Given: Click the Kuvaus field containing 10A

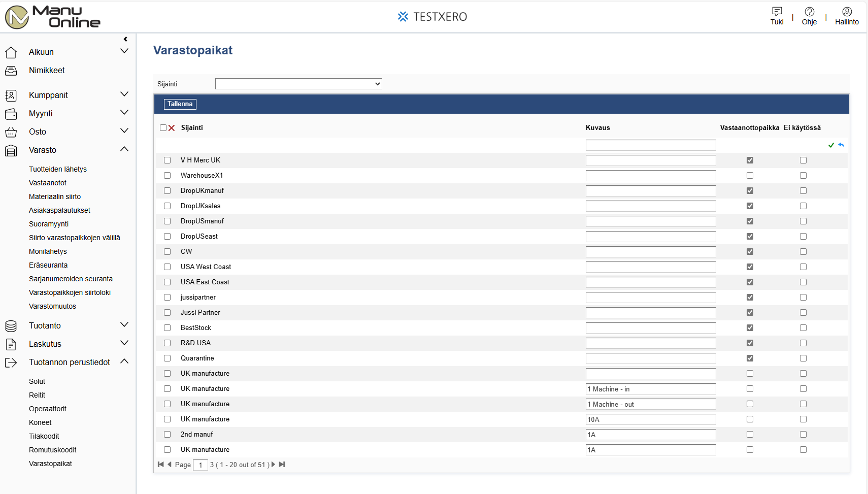Looking at the screenshot, I should (x=651, y=419).
